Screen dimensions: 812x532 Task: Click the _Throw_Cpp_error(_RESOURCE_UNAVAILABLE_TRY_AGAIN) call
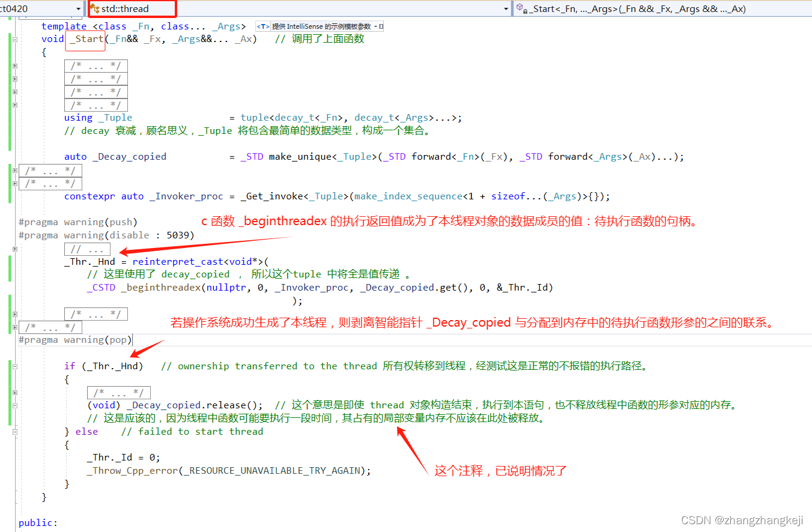[x=229, y=471]
